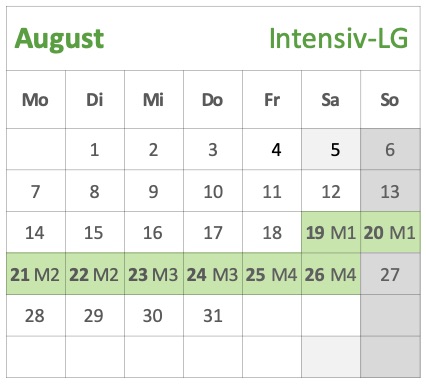Click the 24 M3 Thursday cell

click(213, 274)
